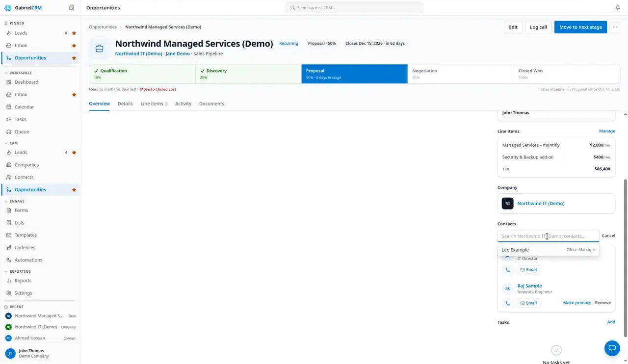The height and width of the screenshot is (364, 628).
Task: Switch to the Details tab
Action: pos(125,104)
